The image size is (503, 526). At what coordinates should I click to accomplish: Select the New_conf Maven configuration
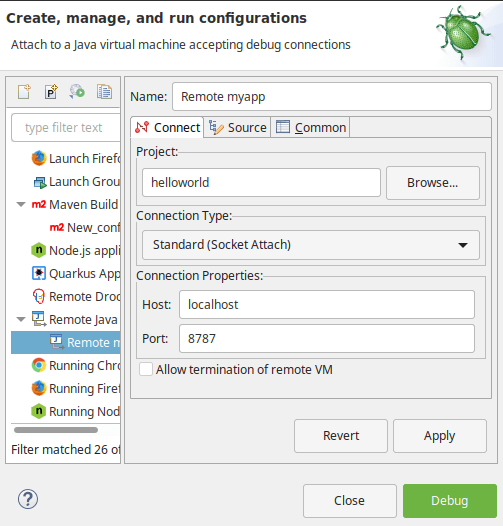85,227
